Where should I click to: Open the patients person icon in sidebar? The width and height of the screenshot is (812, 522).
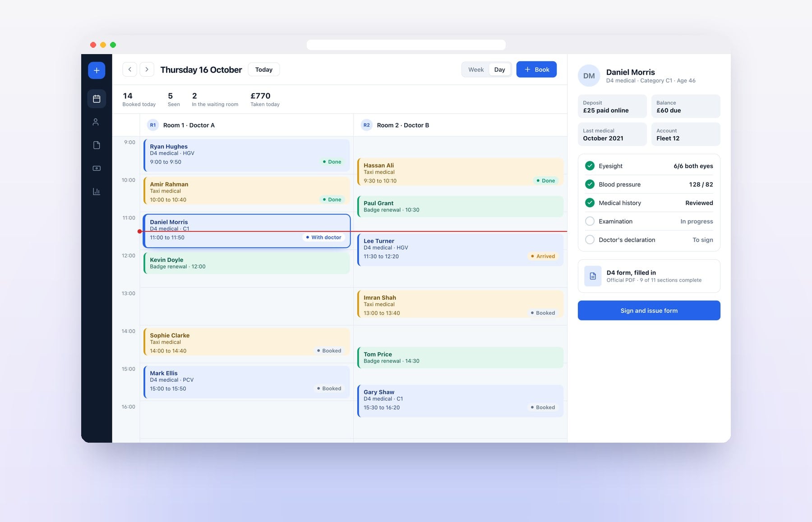96,122
